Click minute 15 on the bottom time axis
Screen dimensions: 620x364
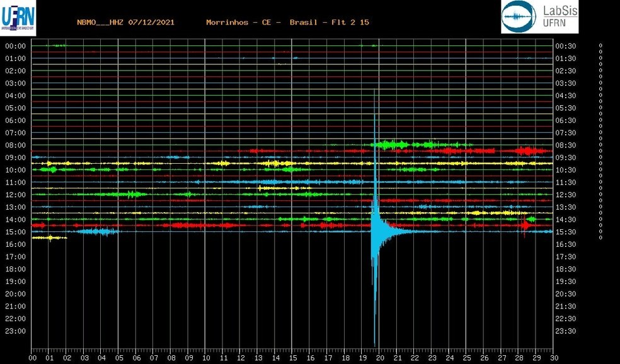293,358
